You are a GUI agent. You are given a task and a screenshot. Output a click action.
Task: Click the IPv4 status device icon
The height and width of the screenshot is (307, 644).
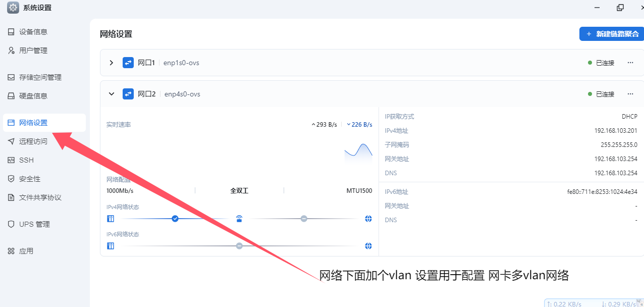111,219
